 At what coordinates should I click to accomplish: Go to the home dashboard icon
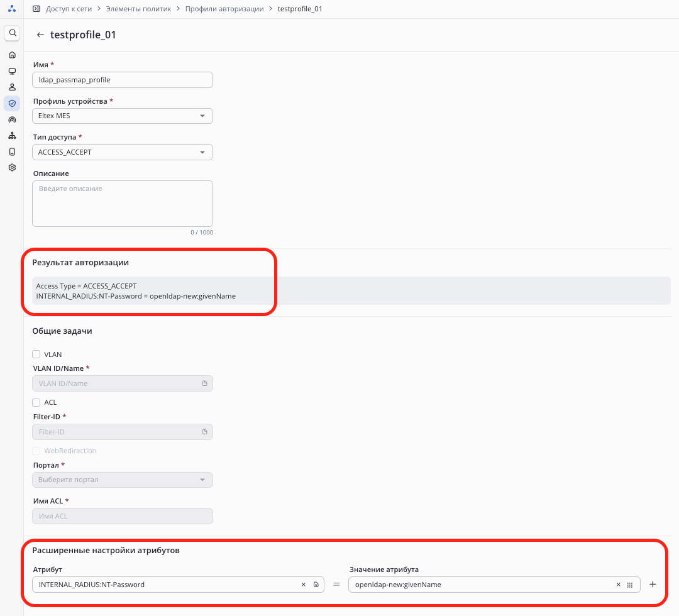click(12, 55)
